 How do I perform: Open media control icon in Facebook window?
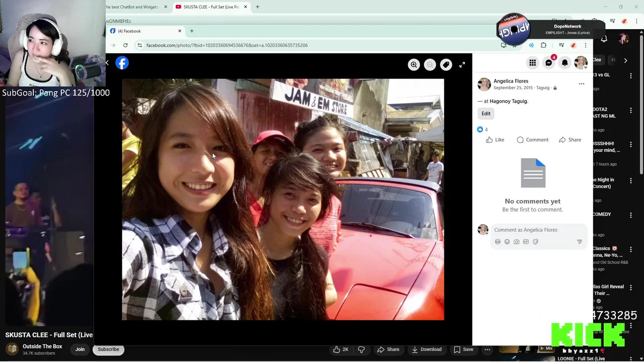click(x=561, y=45)
